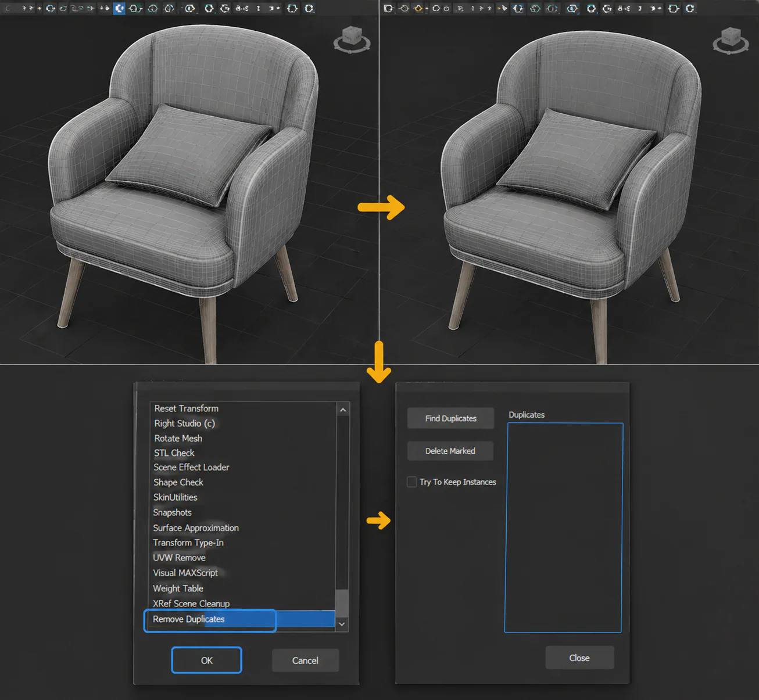Confirm with the OK button
759x700 pixels.
pyautogui.click(x=206, y=660)
